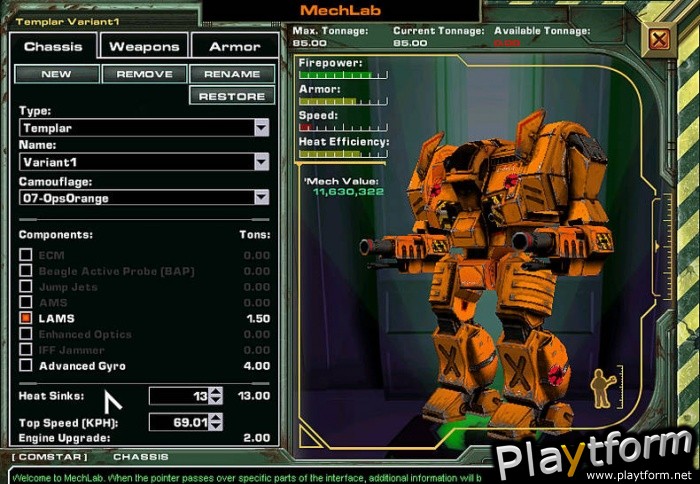This screenshot has height=484, width=700.
Task: Click the LAMS 1.50 tons value
Action: coord(258,318)
